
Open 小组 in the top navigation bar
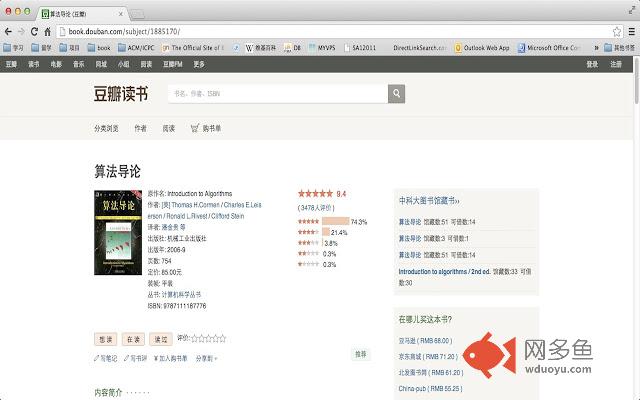coord(124,64)
